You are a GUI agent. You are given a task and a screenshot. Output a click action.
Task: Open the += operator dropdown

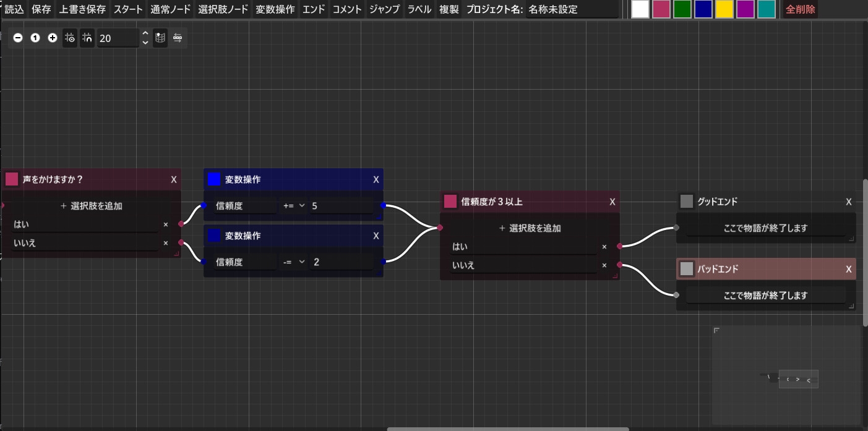click(294, 206)
